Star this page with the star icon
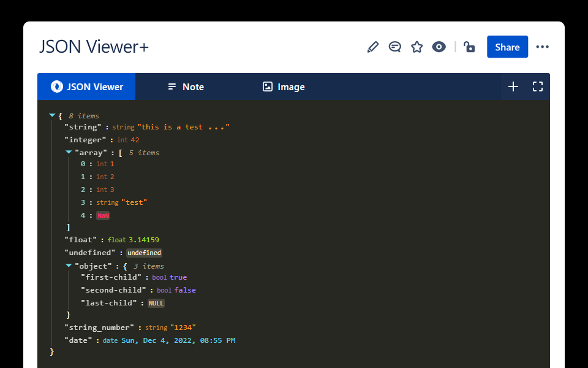This screenshot has width=588, height=368. coord(417,47)
